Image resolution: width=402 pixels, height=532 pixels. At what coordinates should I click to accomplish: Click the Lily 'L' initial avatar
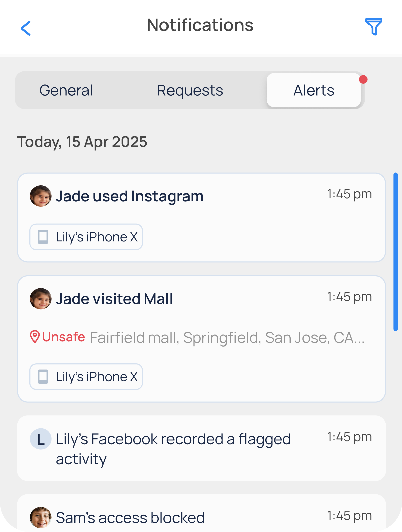[x=41, y=439]
